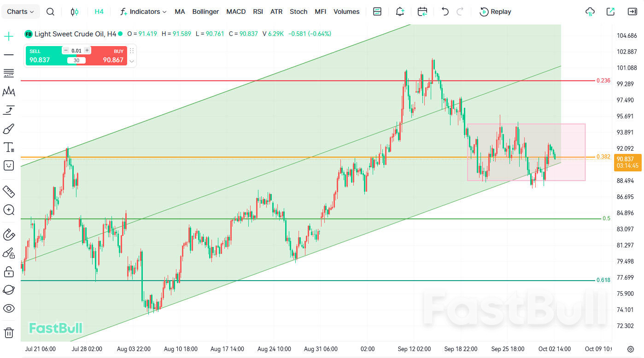
Task: Toggle the magnet snap mode
Action: tap(9, 235)
